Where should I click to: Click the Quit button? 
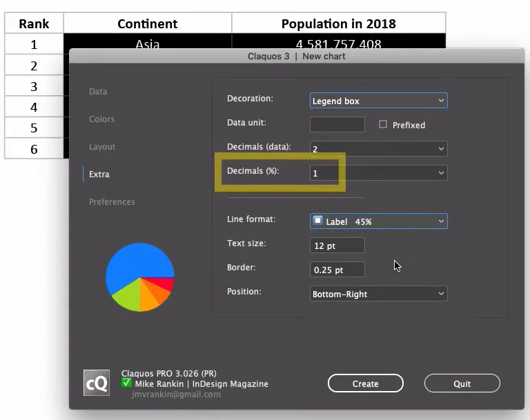pyautogui.click(x=462, y=383)
